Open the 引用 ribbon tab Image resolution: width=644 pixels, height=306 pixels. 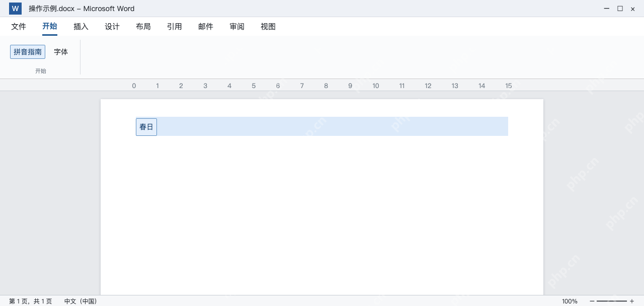coord(175,27)
